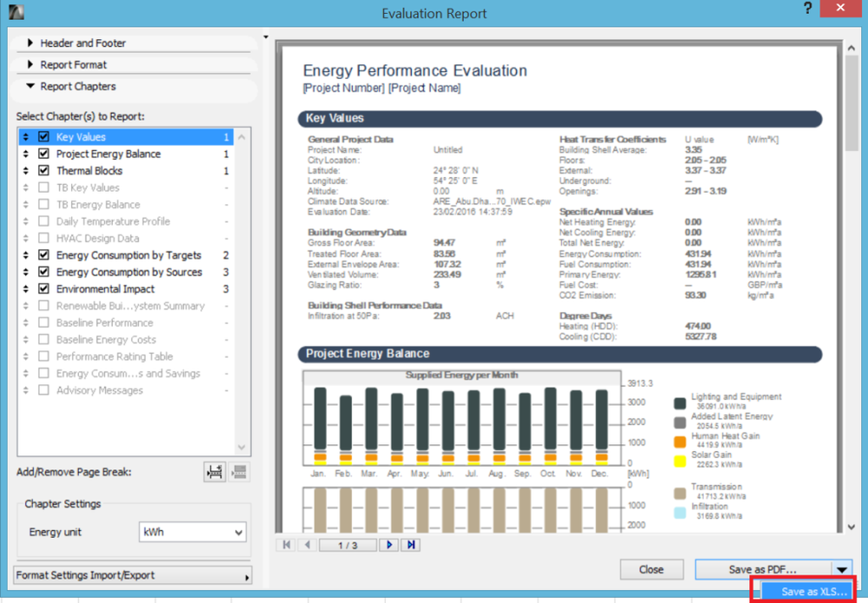This screenshot has height=603, width=868.
Task: Uncheck the Key Values chapter
Action: click(x=43, y=137)
